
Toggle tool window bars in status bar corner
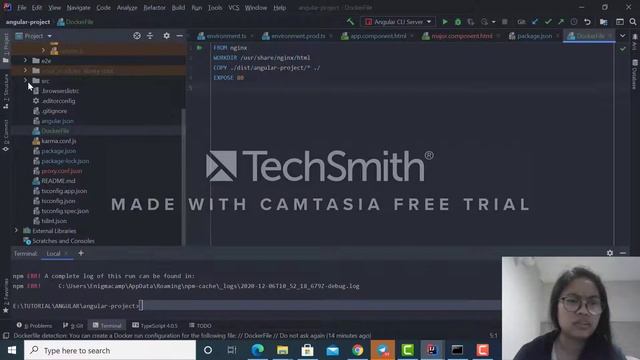[x=6, y=336]
